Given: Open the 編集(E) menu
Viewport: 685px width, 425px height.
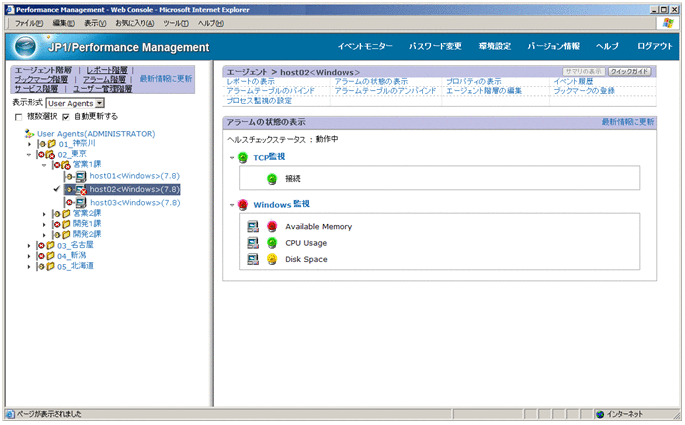Looking at the screenshot, I should click(x=63, y=23).
